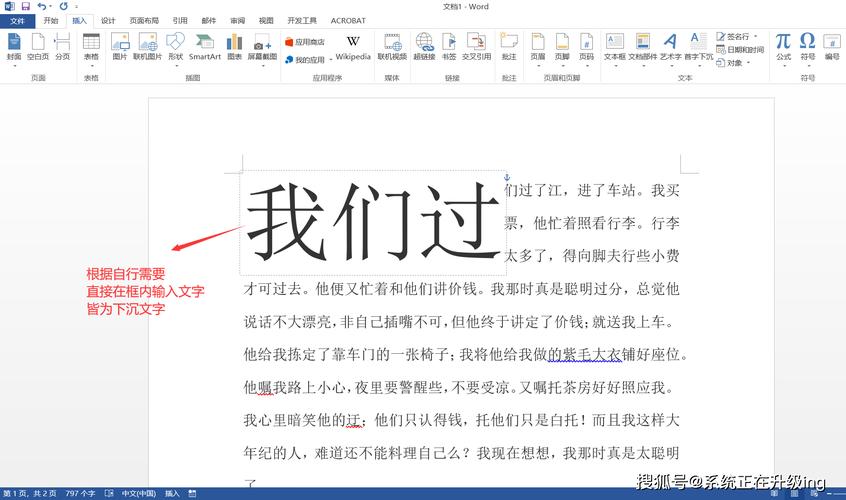Click the underlined word 紫毛大衣 in the text

coord(592,354)
